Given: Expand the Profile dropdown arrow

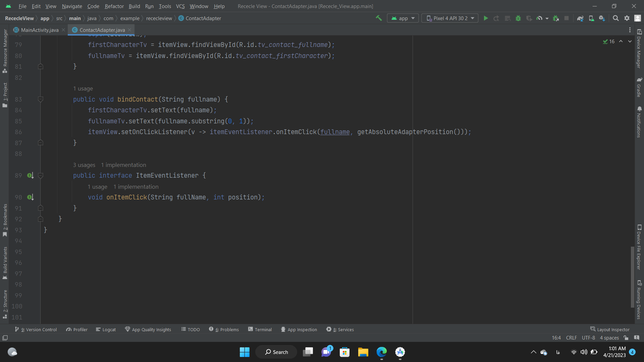Looking at the screenshot, I should (547, 18).
